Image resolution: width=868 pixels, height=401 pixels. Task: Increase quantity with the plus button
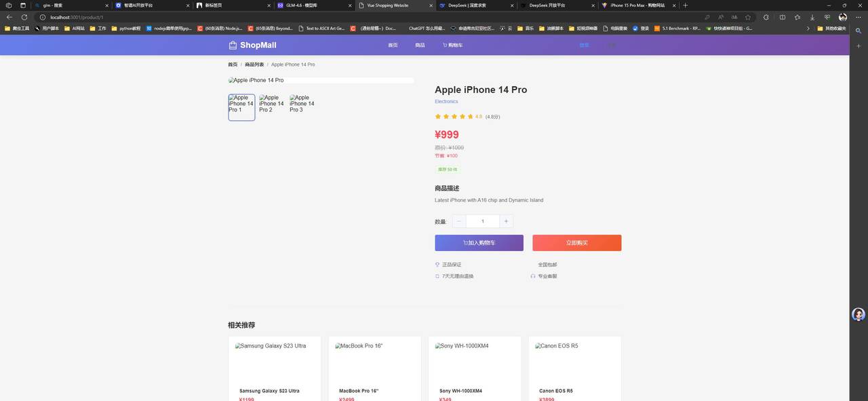point(506,221)
